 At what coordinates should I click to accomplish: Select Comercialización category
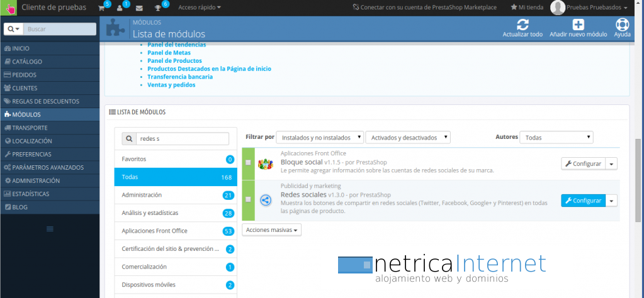click(176, 267)
